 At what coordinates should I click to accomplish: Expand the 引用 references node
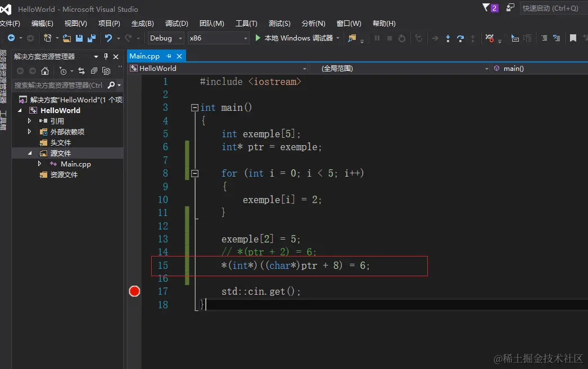tap(29, 121)
